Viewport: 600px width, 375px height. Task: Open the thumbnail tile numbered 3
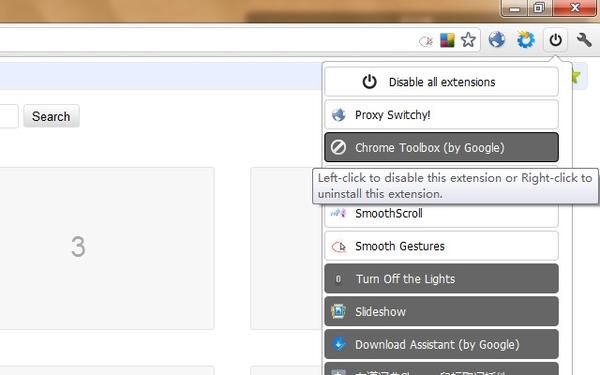(x=106, y=248)
